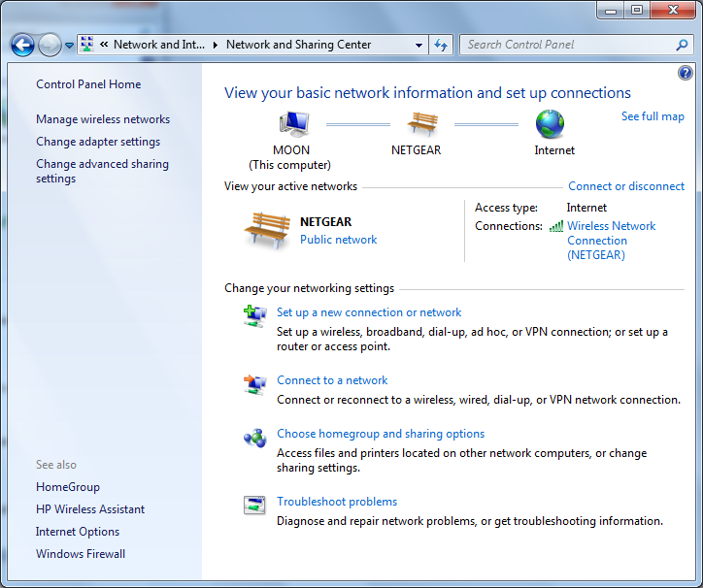This screenshot has width=703, height=588.
Task: Click the Troubleshoot problems icon
Action: pyautogui.click(x=254, y=506)
